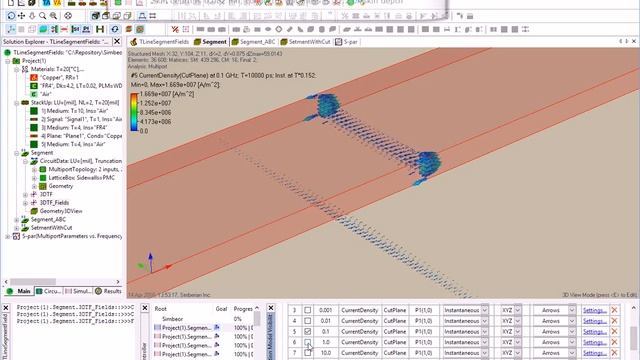Click the VA yellow toolbar icon
The image size is (640, 360).
[57, 3]
